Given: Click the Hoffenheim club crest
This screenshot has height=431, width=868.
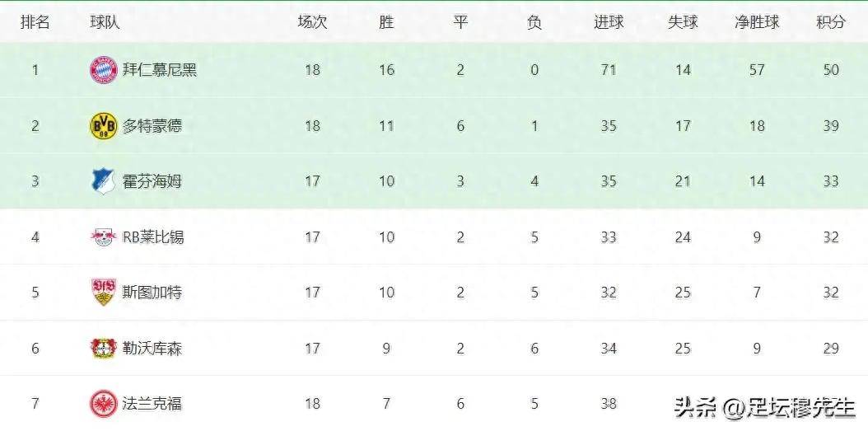Looking at the screenshot, I should coord(104,181).
